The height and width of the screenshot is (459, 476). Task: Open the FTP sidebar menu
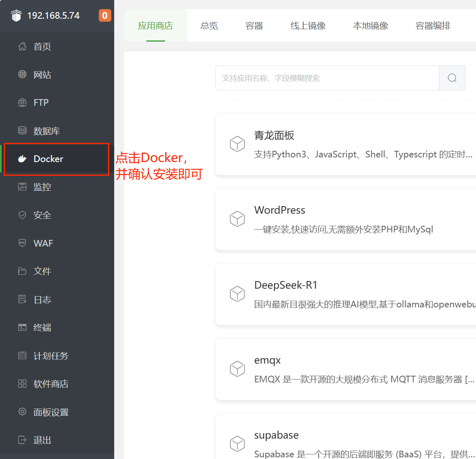tap(57, 102)
